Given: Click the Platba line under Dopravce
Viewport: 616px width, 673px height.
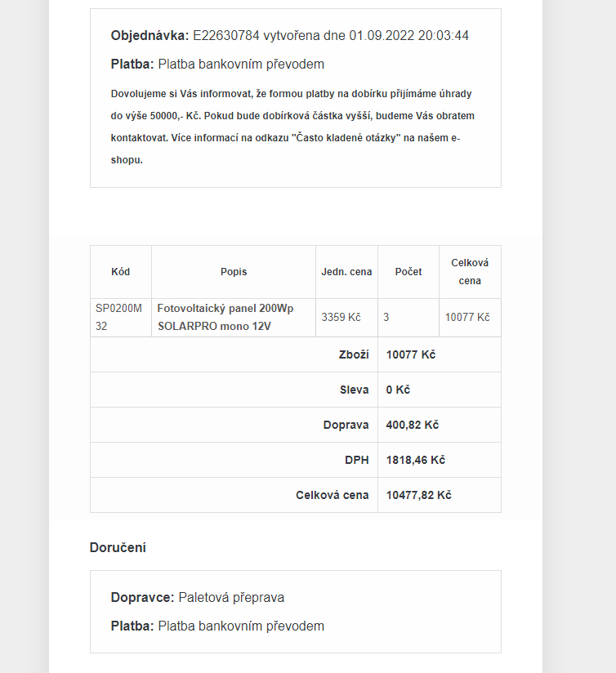Looking at the screenshot, I should 217,626.
